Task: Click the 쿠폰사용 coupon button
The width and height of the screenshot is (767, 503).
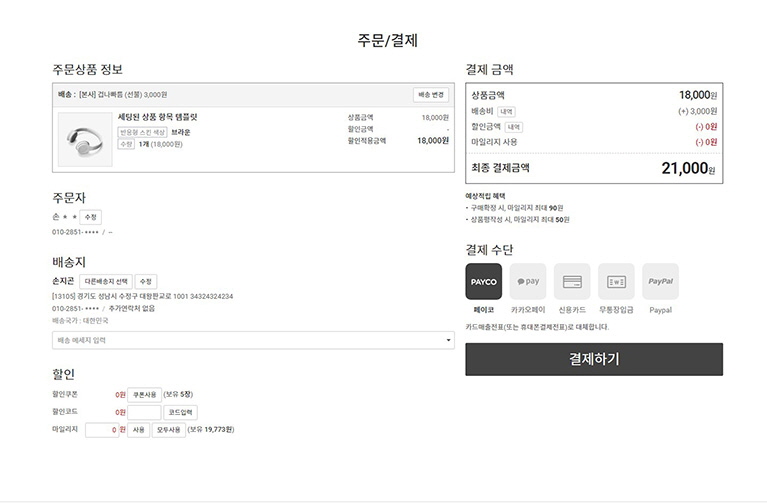Action: click(145, 394)
